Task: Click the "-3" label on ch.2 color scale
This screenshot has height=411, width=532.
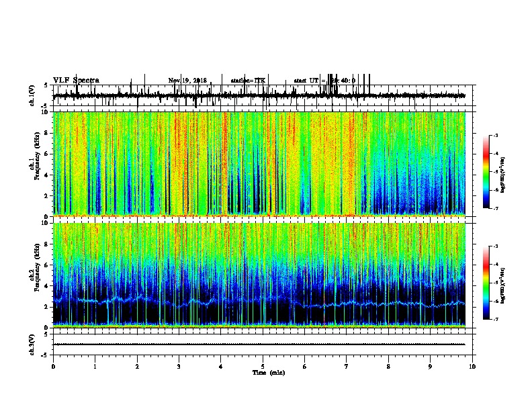Action: click(496, 246)
